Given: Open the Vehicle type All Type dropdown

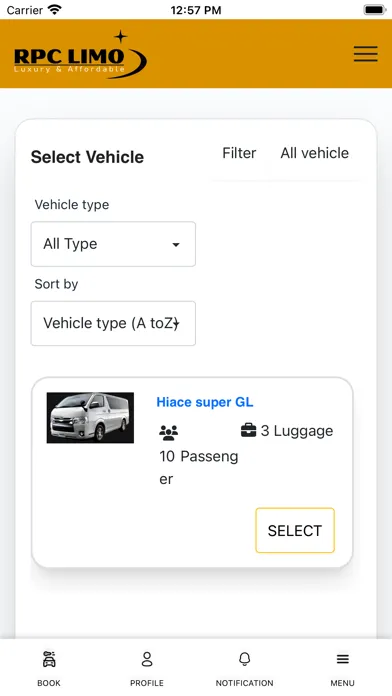Looking at the screenshot, I should 113,244.
